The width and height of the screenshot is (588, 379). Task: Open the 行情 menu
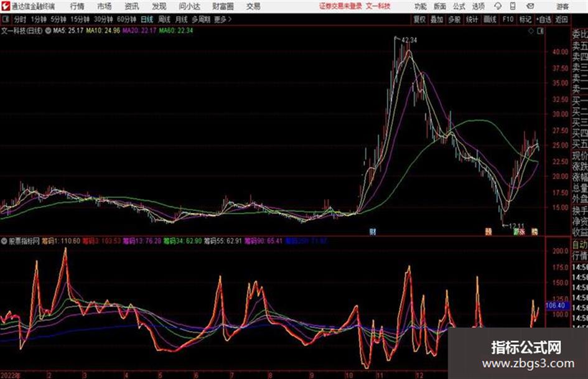click(x=77, y=6)
